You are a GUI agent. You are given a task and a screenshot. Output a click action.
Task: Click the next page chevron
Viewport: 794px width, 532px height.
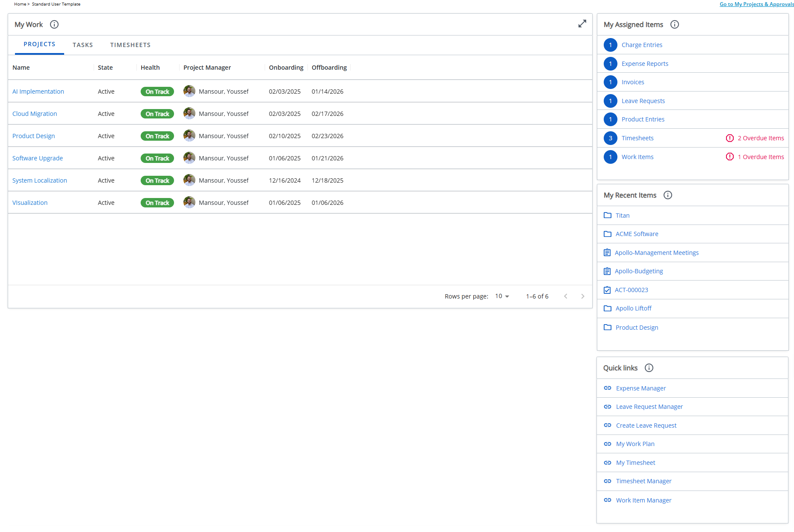click(x=583, y=296)
